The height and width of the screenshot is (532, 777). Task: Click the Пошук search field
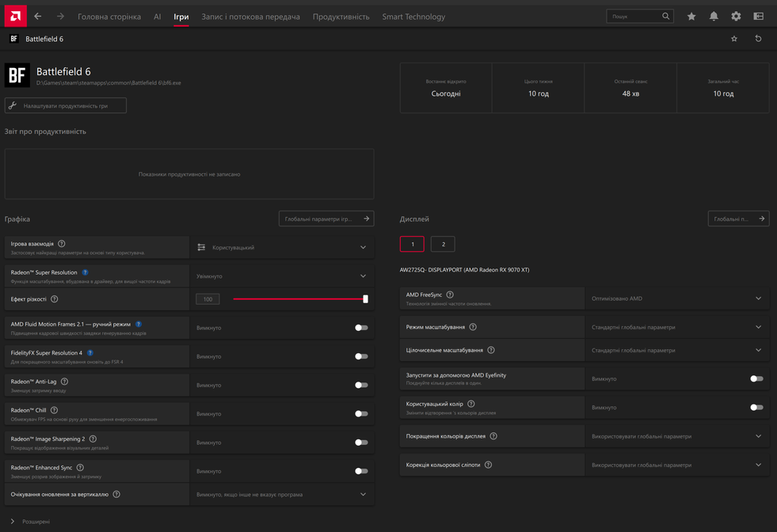coord(634,17)
